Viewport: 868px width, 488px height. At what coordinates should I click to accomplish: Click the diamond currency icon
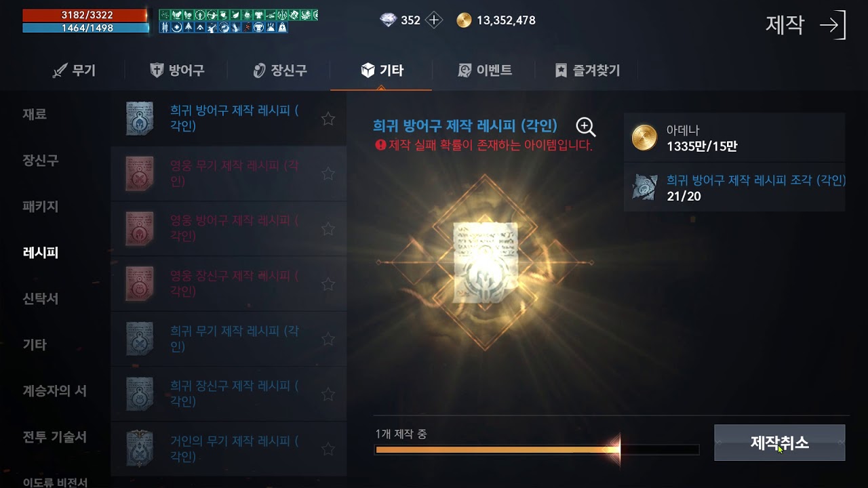[x=389, y=20]
